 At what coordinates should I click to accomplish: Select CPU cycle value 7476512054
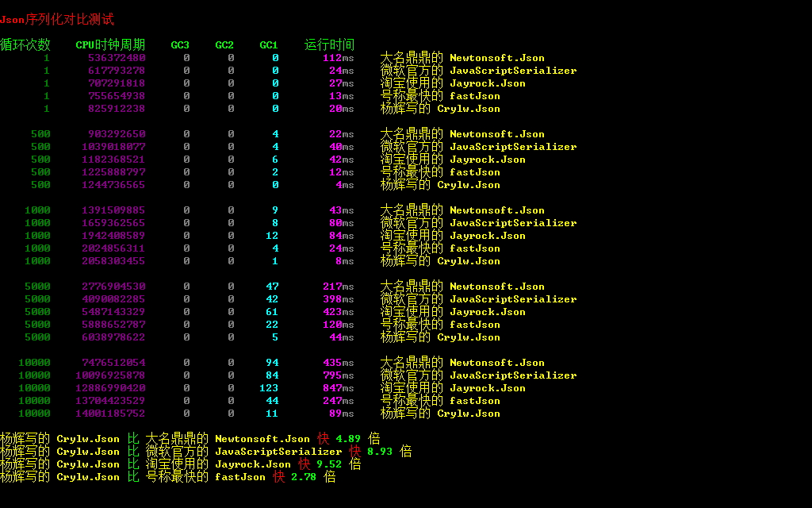113,363
